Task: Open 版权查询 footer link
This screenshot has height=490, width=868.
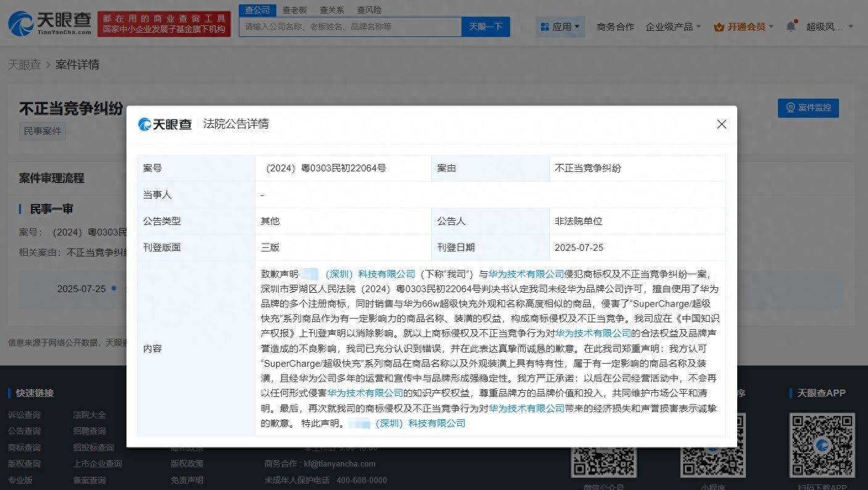Action: point(24,463)
